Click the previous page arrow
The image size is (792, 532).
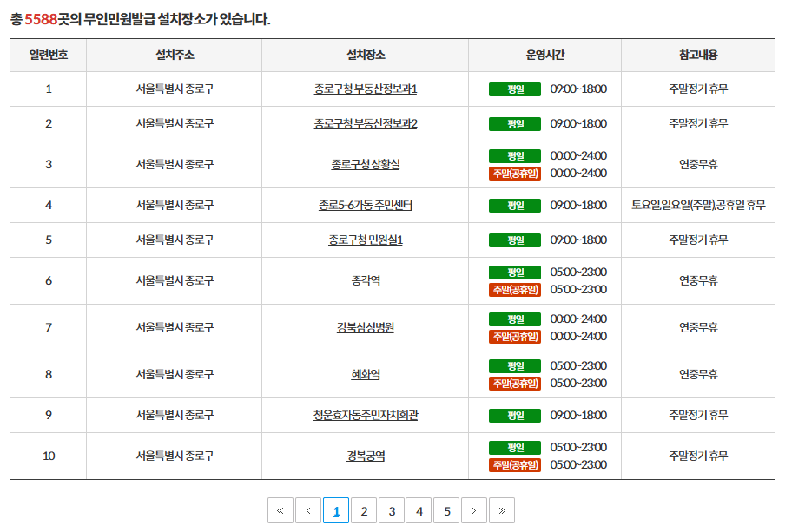tap(307, 510)
